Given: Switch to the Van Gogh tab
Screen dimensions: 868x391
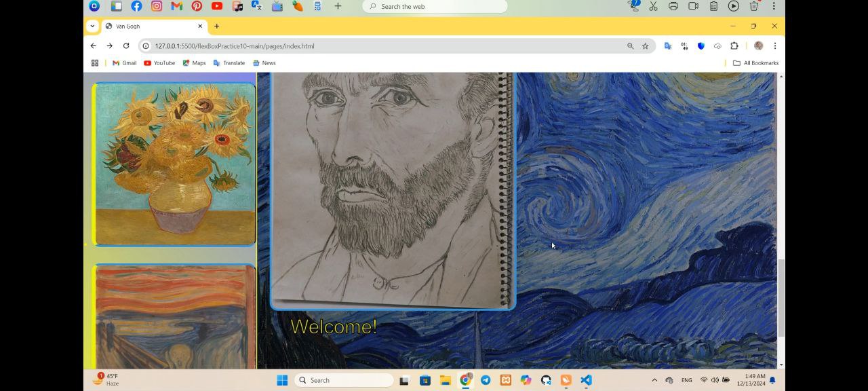Looking at the screenshot, I should (x=154, y=26).
